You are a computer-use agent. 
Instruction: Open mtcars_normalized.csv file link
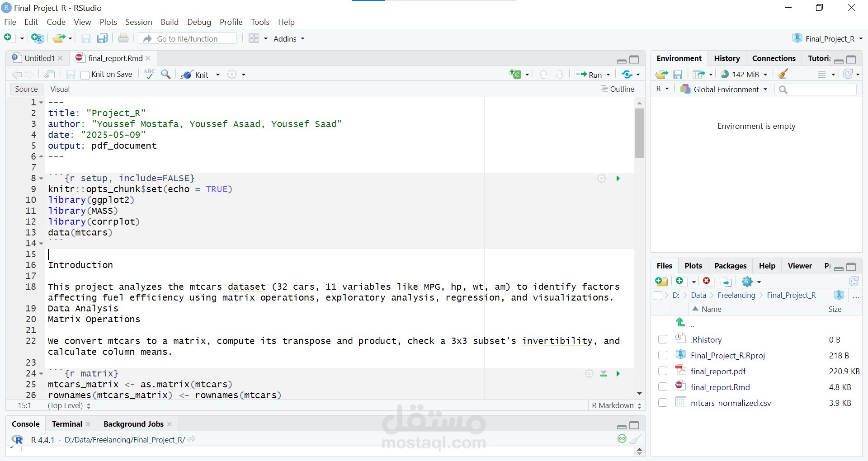click(x=731, y=403)
